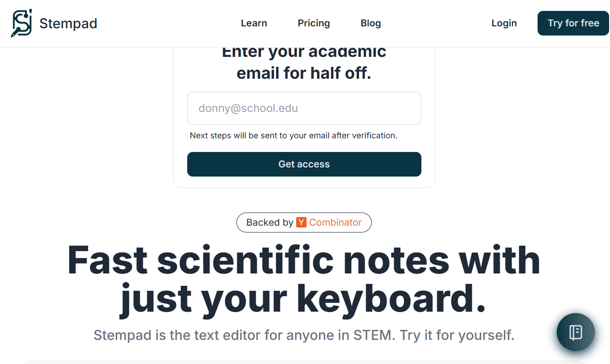Viewport: 610px width, 364px height.
Task: Click the Stempad logo icon
Action: [21, 23]
